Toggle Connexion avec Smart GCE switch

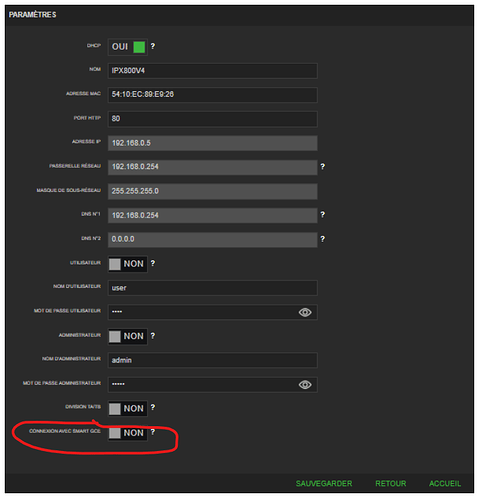(x=128, y=433)
